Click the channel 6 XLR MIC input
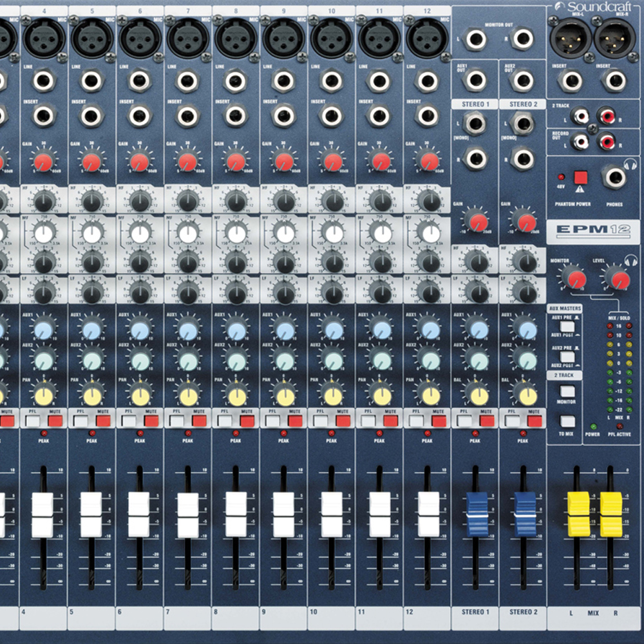Image resolution: width=644 pixels, height=644 pixels. [140, 38]
